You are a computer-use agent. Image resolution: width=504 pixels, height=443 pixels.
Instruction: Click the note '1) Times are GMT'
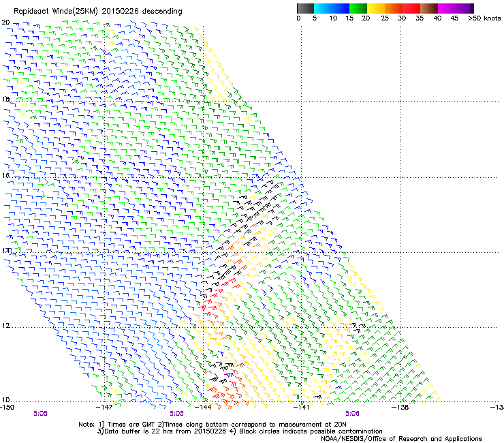pos(125,425)
